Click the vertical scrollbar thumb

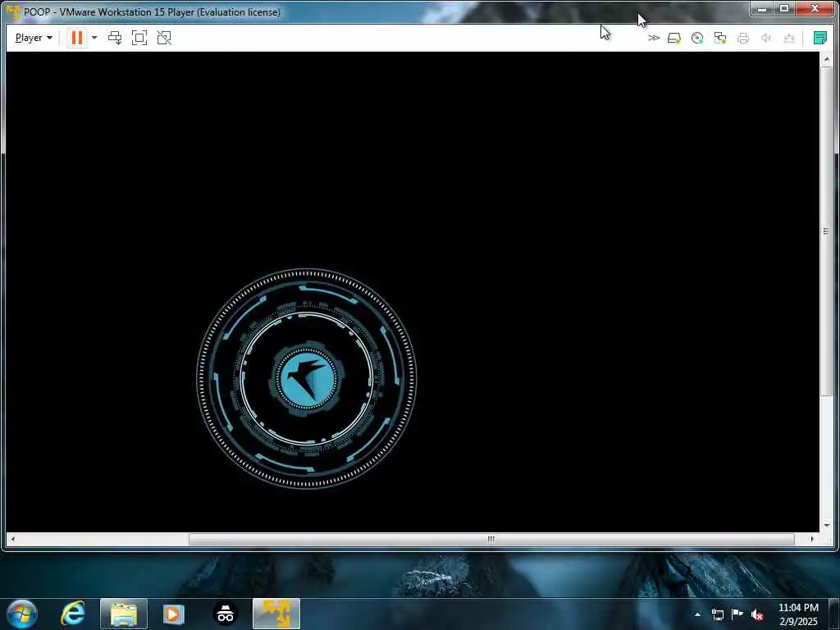(x=826, y=231)
